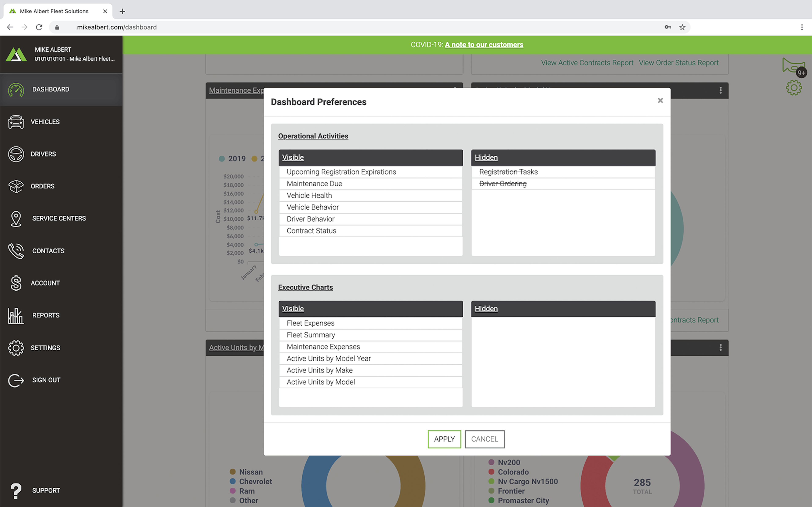Click the Contacts phone icon
This screenshot has height=507, width=812.
16,251
